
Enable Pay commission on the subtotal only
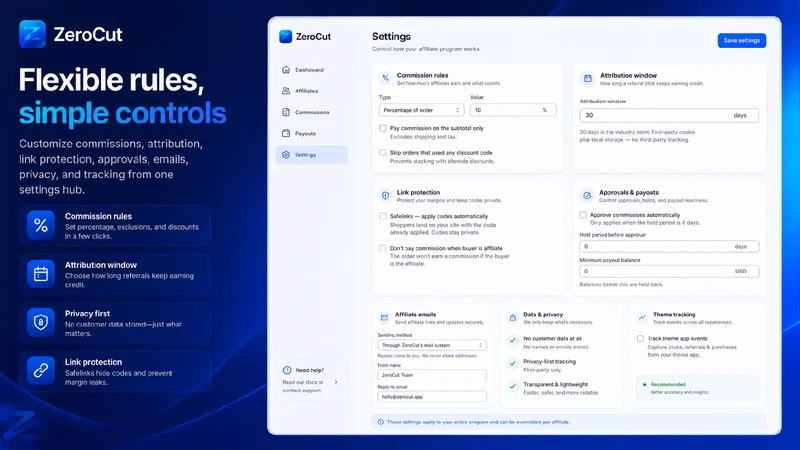click(383, 128)
